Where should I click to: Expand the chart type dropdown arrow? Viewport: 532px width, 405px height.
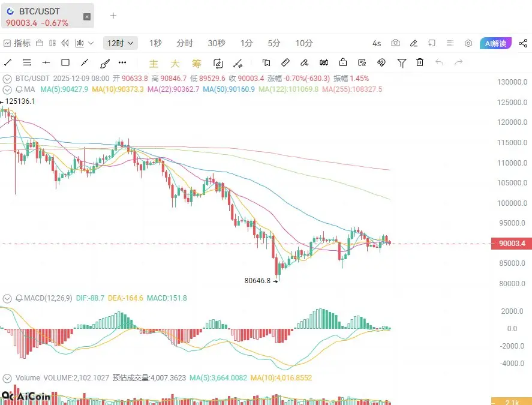pyautogui.click(x=91, y=43)
